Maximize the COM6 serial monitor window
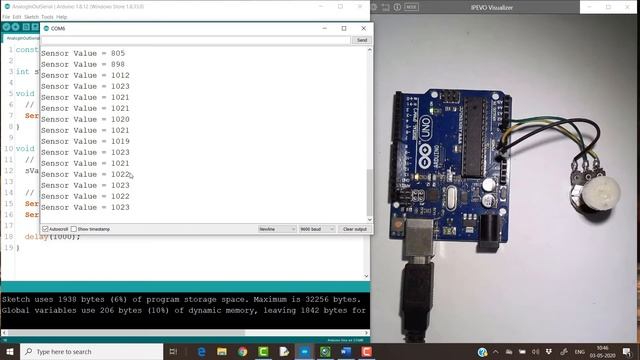Viewport: 640px width, 360px height. click(x=344, y=28)
